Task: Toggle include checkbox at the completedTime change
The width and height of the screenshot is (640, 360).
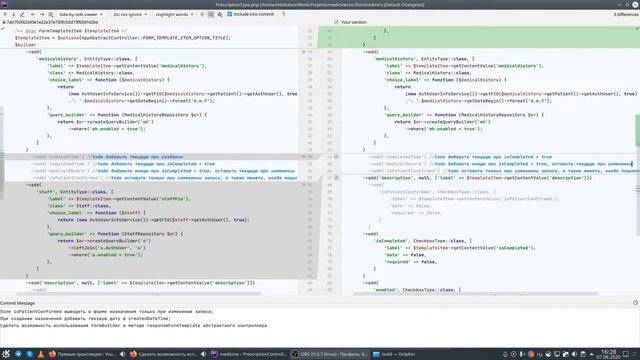Action: [336, 157]
